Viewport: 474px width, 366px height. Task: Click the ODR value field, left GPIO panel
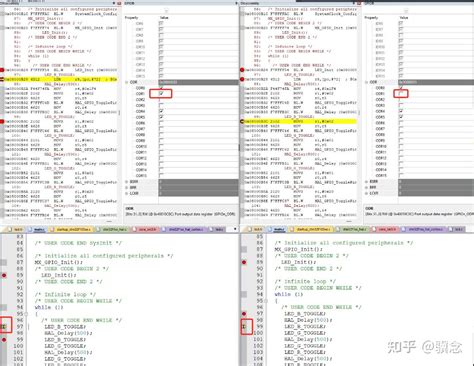point(198,82)
